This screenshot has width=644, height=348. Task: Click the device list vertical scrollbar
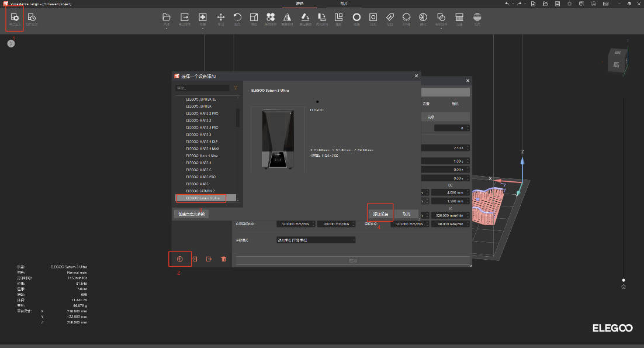(238, 118)
